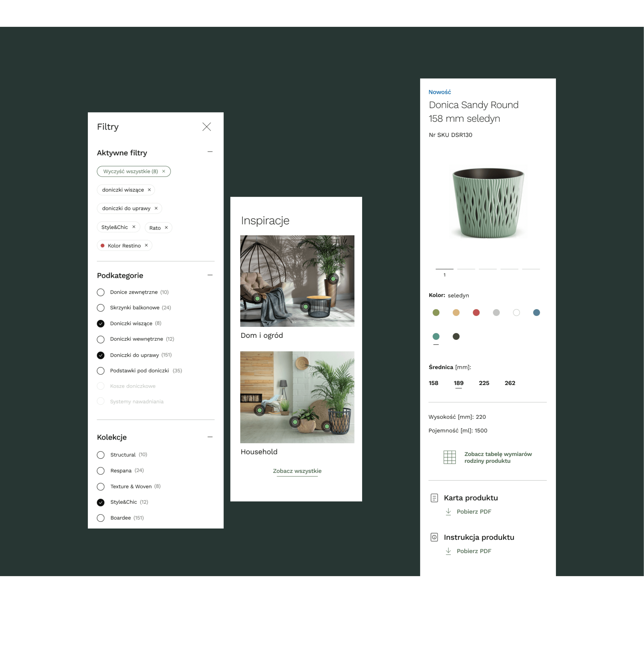644x647 pixels.
Task: Remove the 'Kolor Restino' filter chip
Action: [146, 245]
